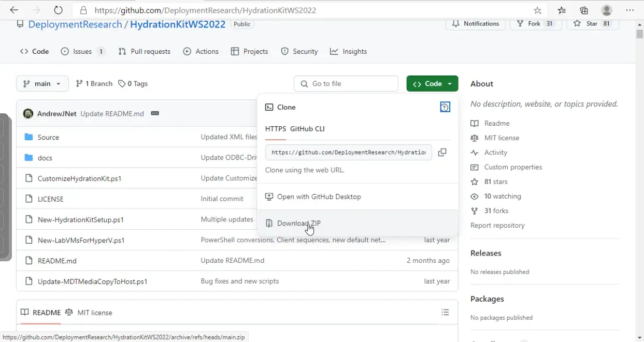Click the file icon beside LICENSE
644x342 pixels.
(x=29, y=199)
